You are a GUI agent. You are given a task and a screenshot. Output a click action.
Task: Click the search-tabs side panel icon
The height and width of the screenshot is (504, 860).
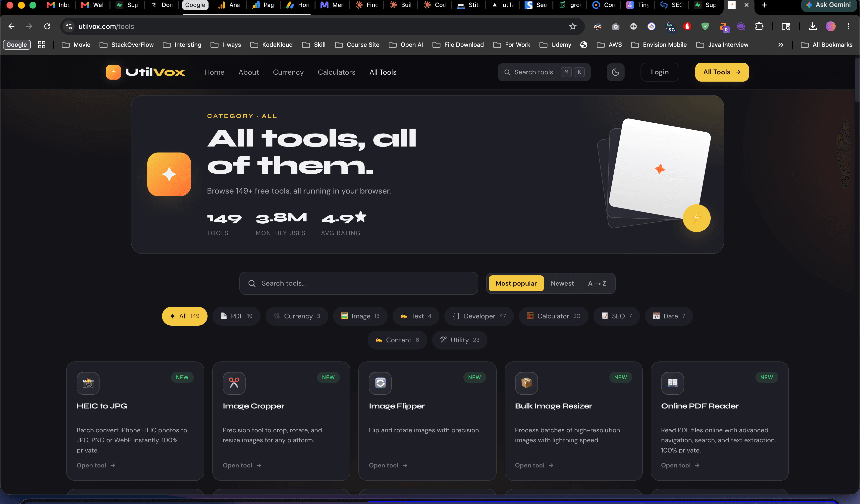click(786, 26)
